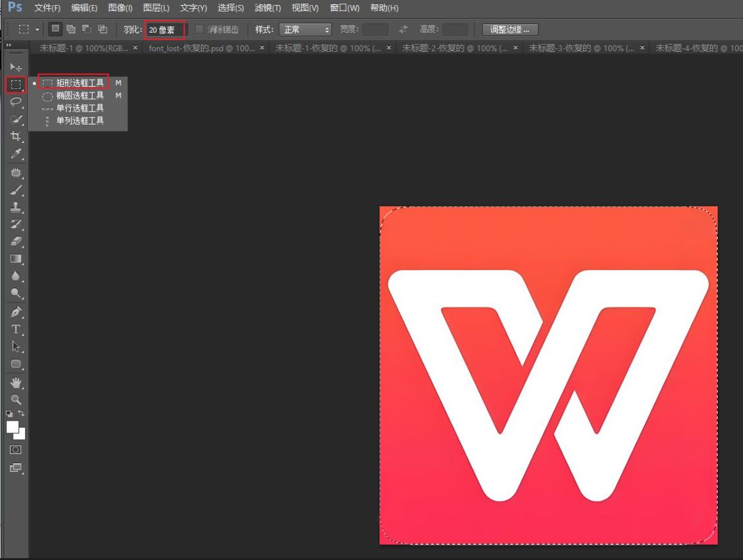The height and width of the screenshot is (560, 743).
Task: Expand the toolbar using double-arrow
Action: (9, 46)
